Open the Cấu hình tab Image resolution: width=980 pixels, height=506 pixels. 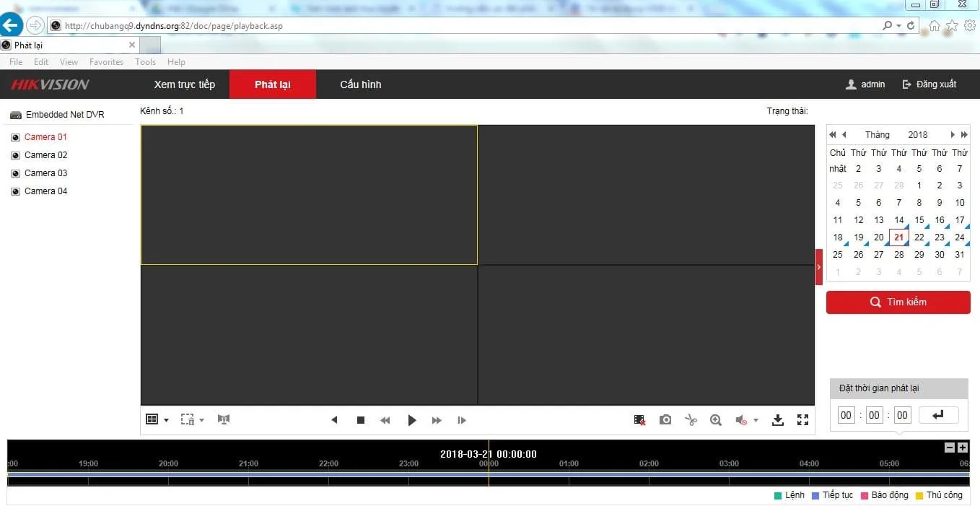coord(360,84)
